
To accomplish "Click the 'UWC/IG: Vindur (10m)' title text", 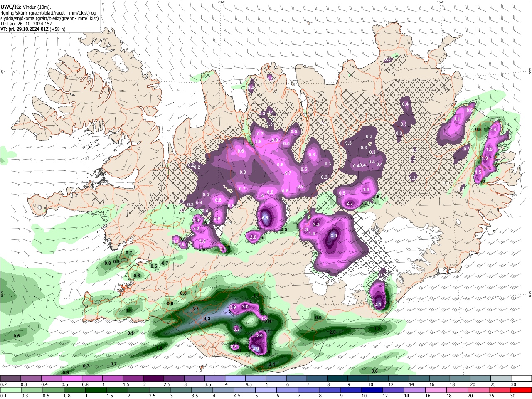I will (x=26, y=7).
